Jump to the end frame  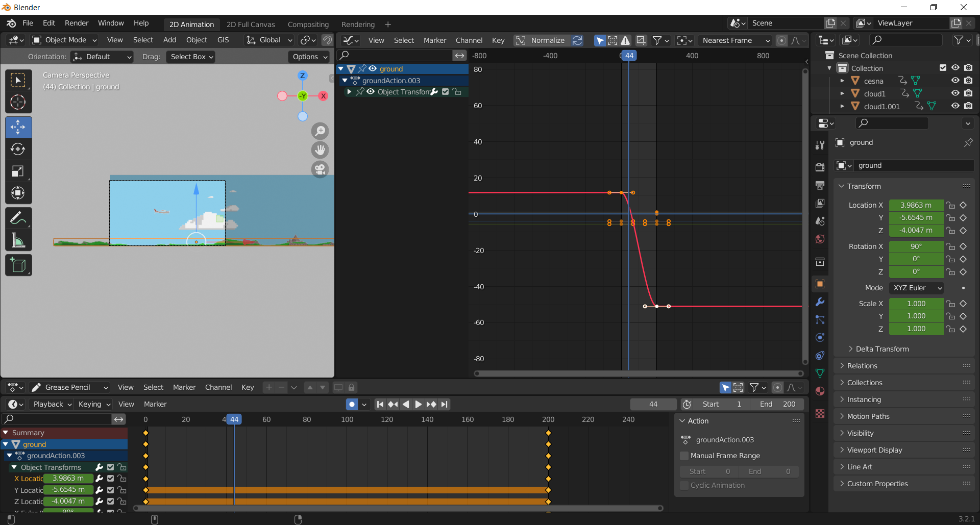tap(445, 404)
